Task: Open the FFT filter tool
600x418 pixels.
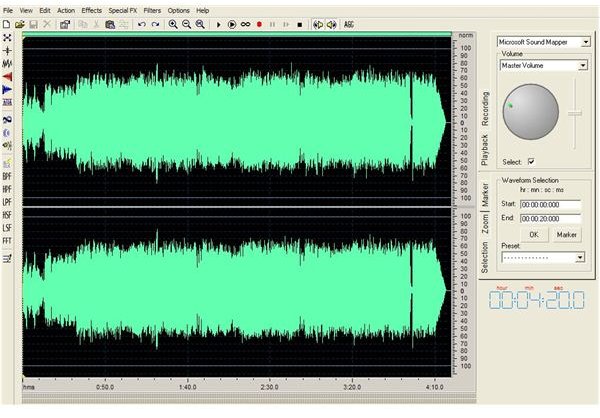Action: coord(7,241)
